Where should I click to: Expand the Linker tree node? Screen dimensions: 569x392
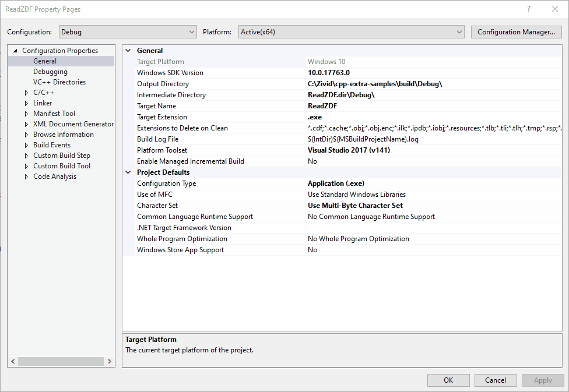pos(26,103)
